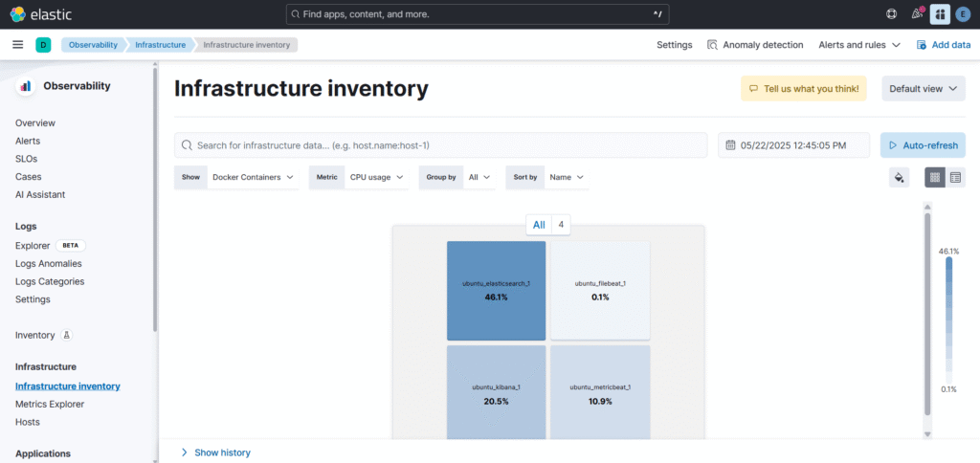Click the All group label
Image resolution: width=980 pixels, height=463 pixels.
coord(539,225)
